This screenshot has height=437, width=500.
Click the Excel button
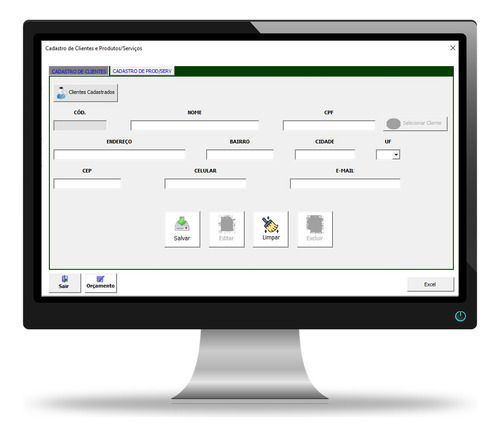point(430,284)
